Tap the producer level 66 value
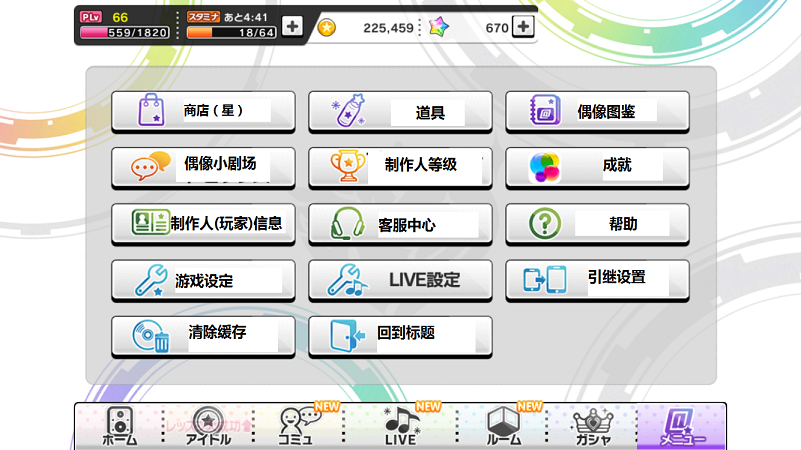The height and width of the screenshot is (450, 801). click(x=120, y=17)
